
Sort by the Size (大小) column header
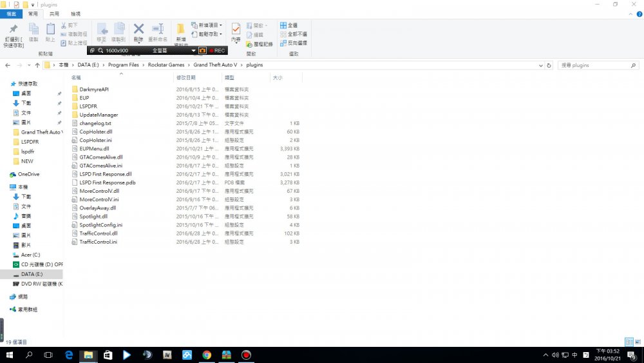click(x=286, y=78)
